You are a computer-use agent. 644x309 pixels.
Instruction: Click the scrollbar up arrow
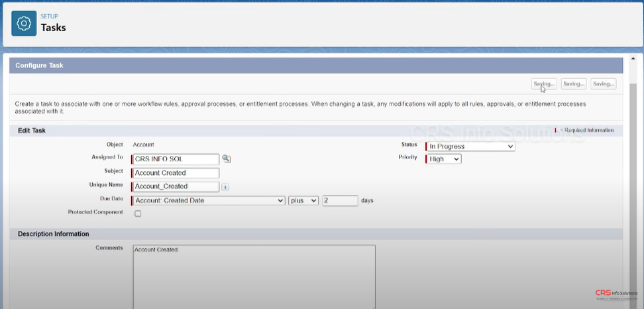[633, 58]
